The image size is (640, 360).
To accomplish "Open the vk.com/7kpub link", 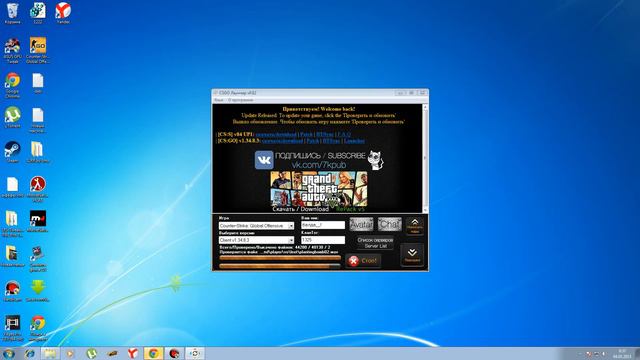I will (x=319, y=165).
